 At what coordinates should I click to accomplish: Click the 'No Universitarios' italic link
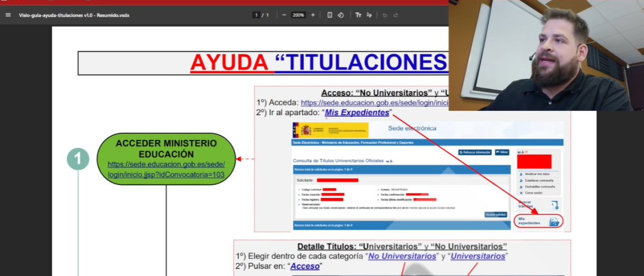coord(402,256)
